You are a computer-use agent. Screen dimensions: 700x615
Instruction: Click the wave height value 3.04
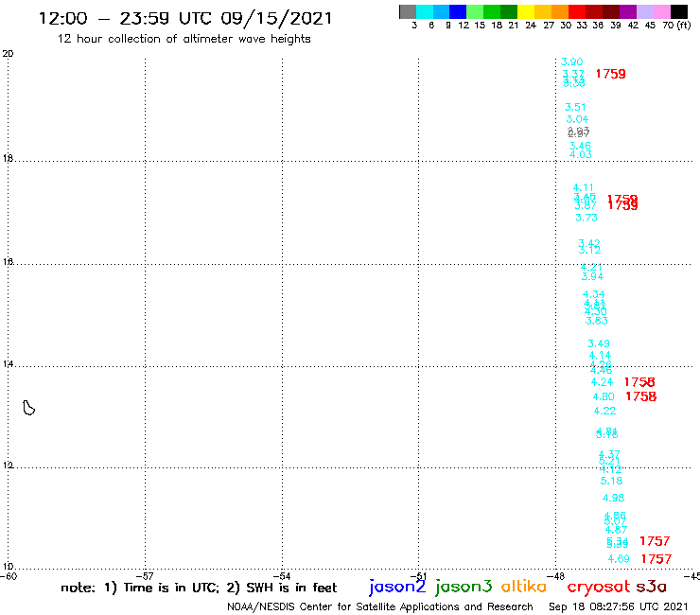coord(577,119)
